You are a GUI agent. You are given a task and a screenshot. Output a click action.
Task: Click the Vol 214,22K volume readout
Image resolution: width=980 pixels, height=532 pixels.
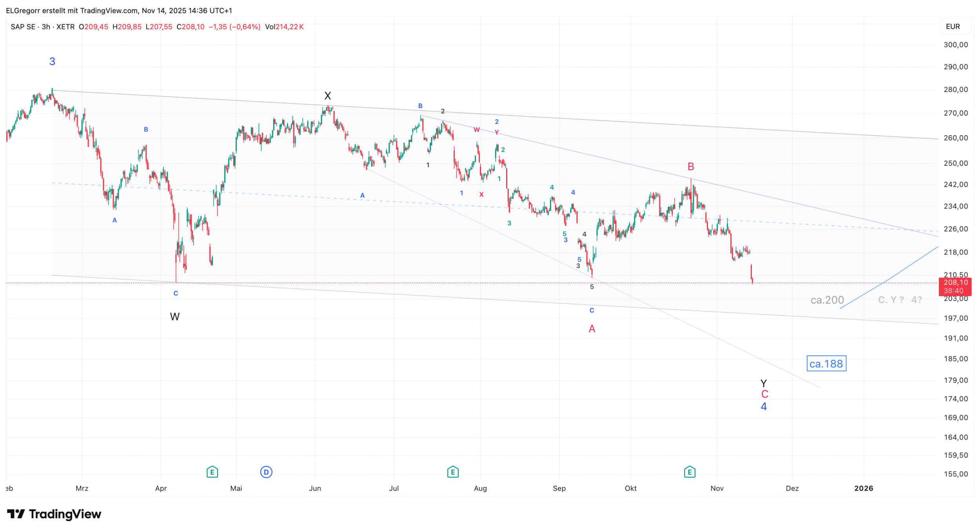[x=284, y=27]
